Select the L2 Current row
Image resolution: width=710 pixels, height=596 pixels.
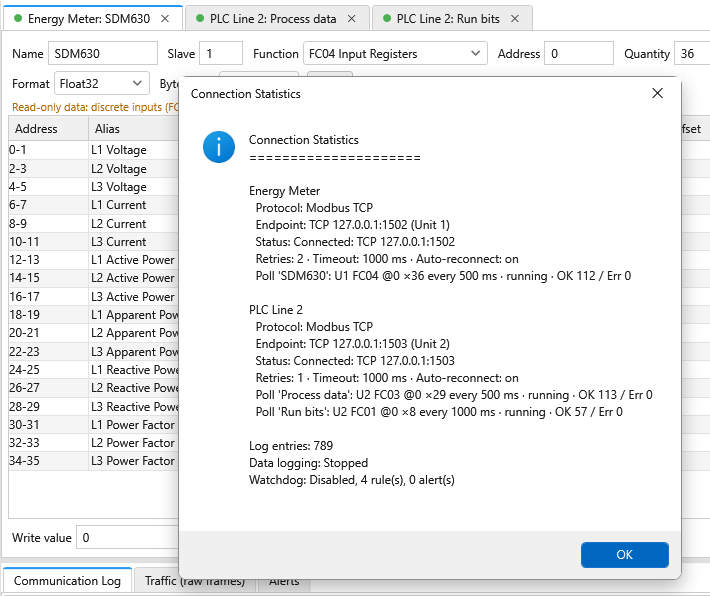[x=94, y=223]
